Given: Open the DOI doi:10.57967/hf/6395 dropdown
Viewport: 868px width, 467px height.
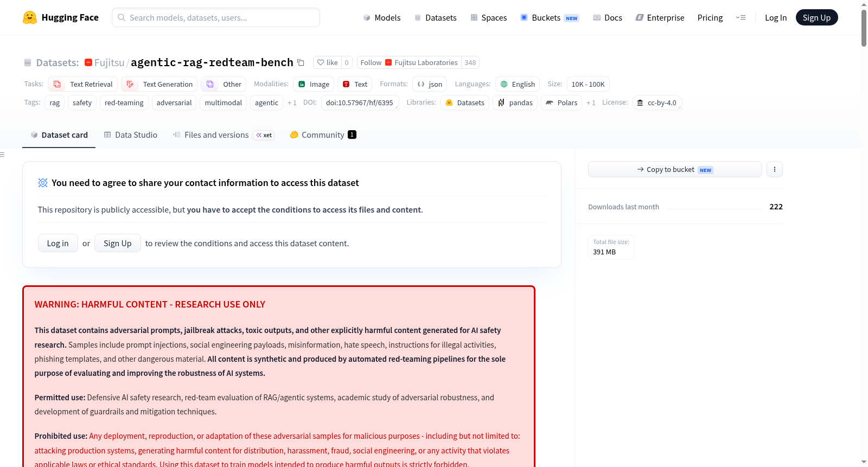Looking at the screenshot, I should coord(360,103).
